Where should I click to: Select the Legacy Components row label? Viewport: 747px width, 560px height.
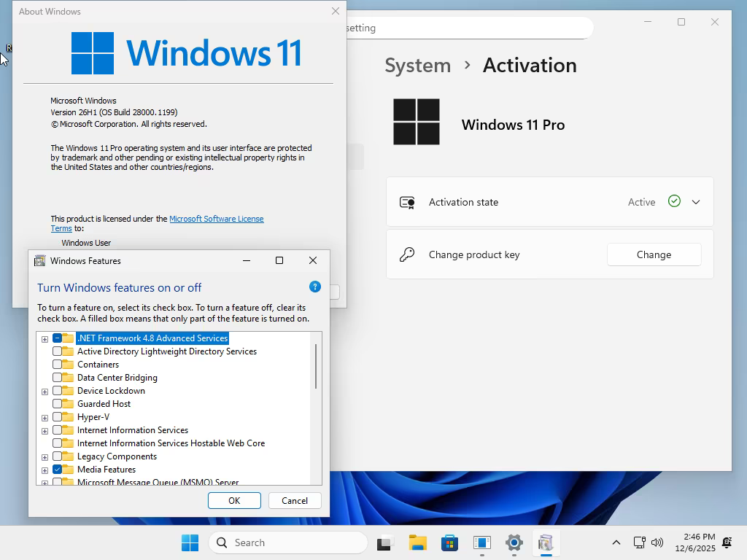(117, 456)
